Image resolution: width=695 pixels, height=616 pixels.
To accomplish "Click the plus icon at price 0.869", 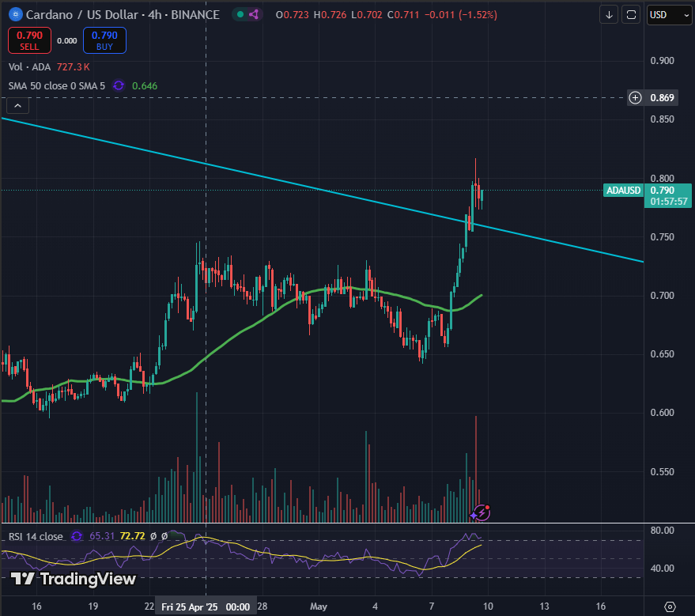I will coord(635,97).
